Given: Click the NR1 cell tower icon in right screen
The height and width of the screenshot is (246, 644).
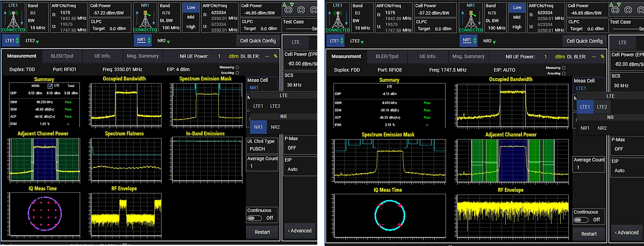Looking at the screenshot, I should click(471, 19).
